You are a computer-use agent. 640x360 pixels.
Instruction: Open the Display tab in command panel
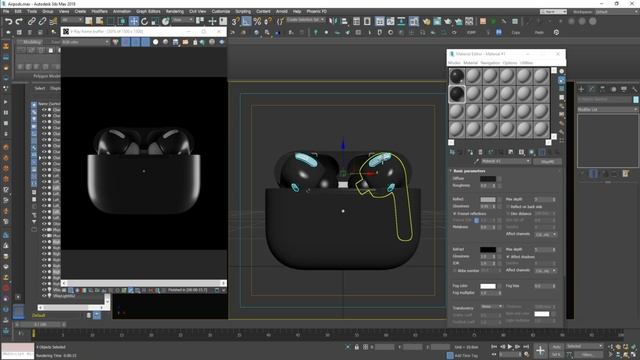624,89
